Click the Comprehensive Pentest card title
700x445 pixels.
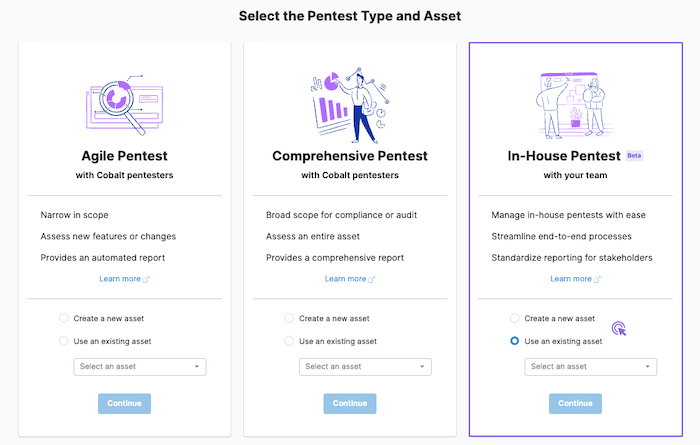pyautogui.click(x=349, y=157)
